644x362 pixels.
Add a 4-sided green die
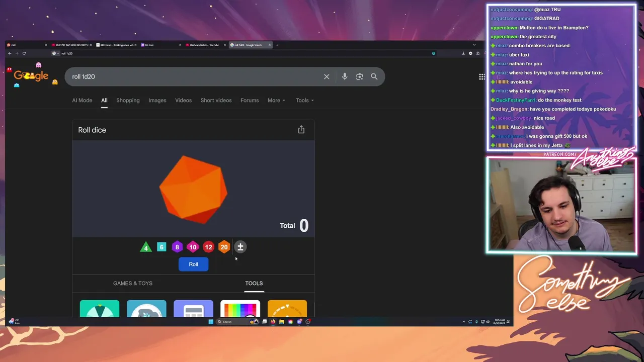pos(146,247)
